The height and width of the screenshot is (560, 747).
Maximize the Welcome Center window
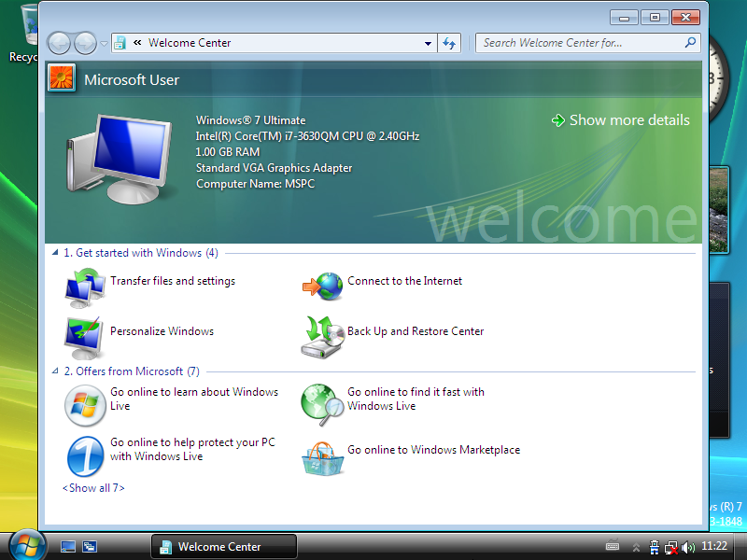click(x=655, y=18)
